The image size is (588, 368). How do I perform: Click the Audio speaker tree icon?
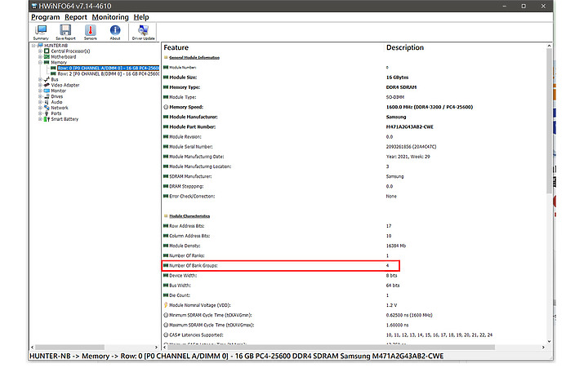point(47,102)
